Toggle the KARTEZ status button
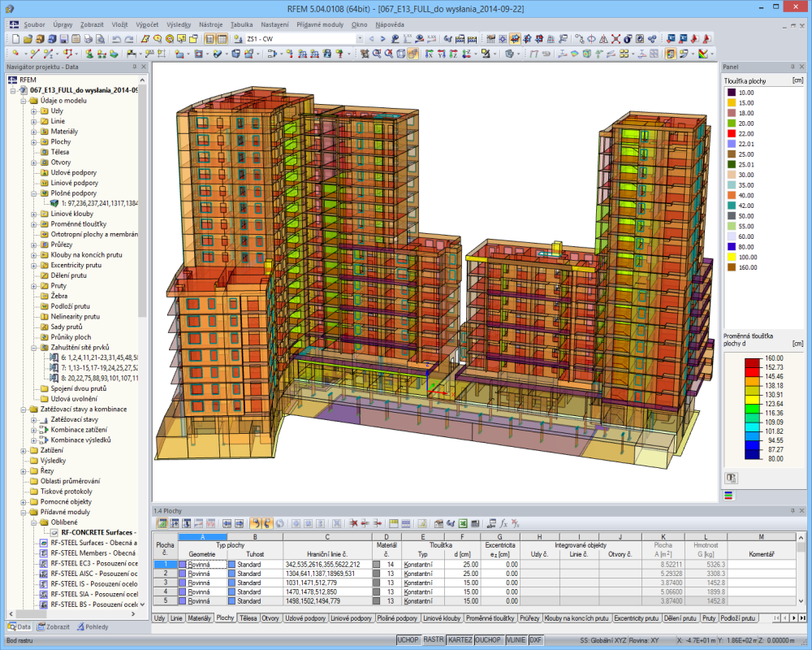This screenshot has width=812, height=650. coord(460,639)
